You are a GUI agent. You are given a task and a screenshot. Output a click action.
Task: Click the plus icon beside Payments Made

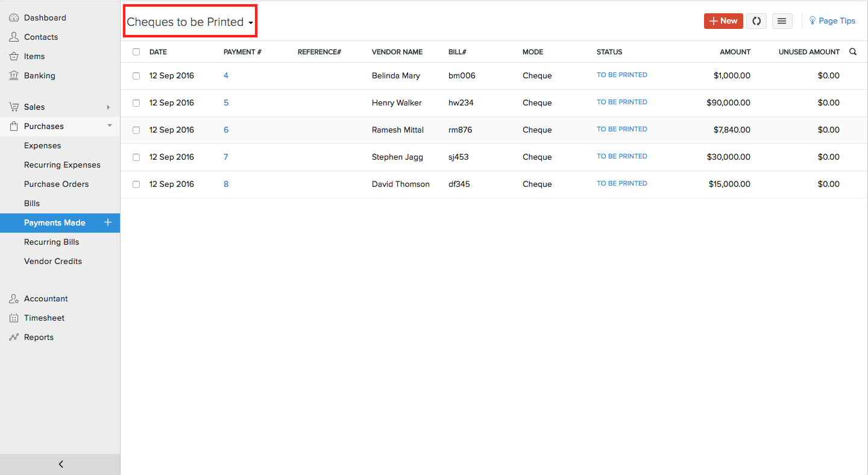(x=108, y=222)
